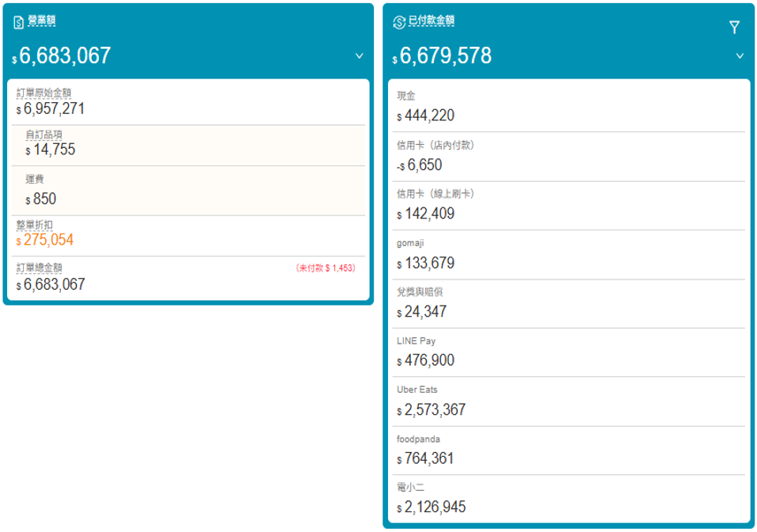Click the 已付款金額 coin icon
The height and width of the screenshot is (532, 757).
pyautogui.click(x=399, y=23)
